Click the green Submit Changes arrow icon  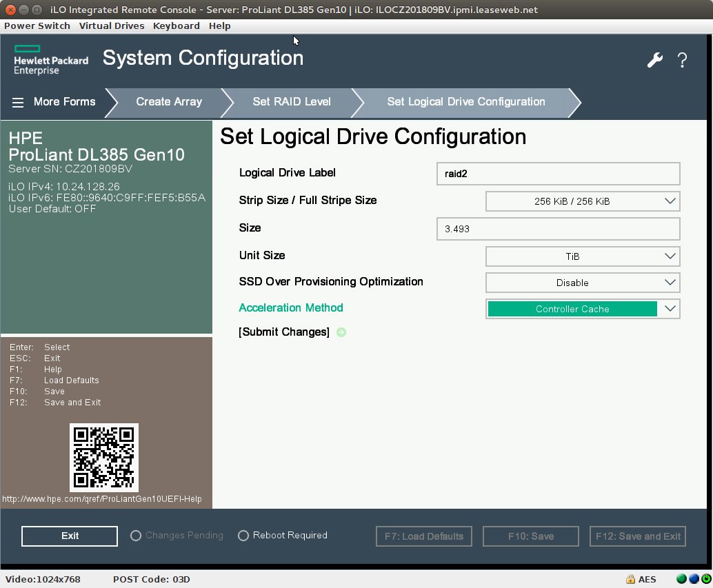(341, 332)
